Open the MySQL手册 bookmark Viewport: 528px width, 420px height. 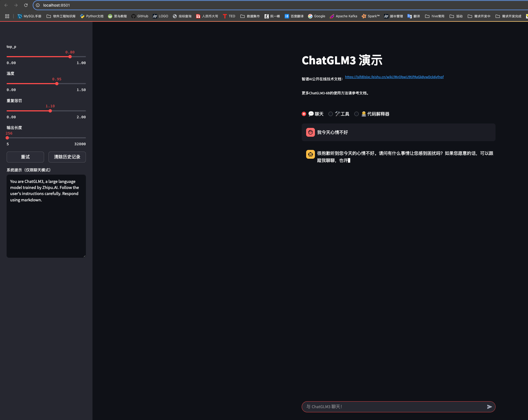(x=29, y=16)
